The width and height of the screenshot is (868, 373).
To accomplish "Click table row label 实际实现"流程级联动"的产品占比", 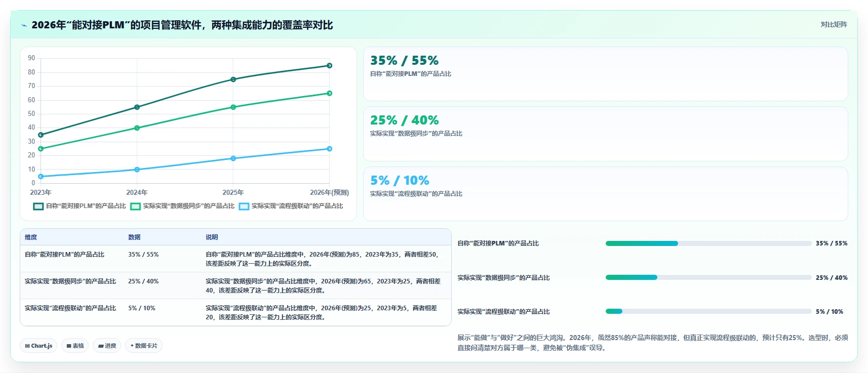I will [70, 308].
